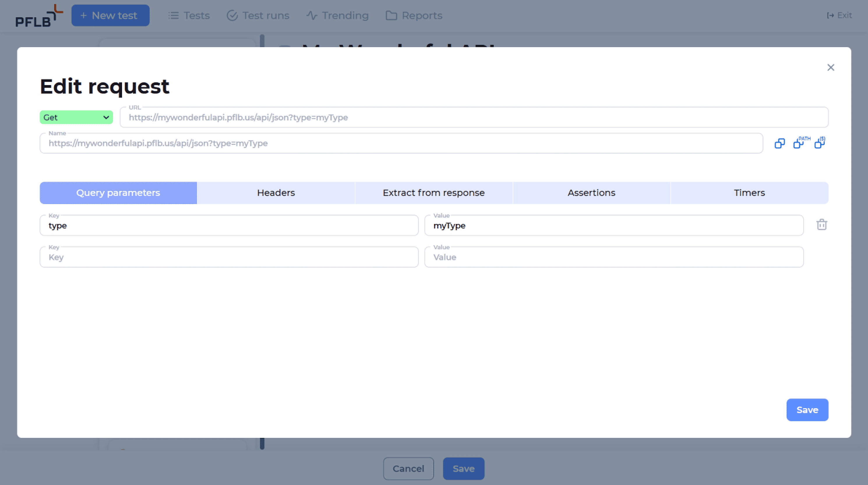The image size is (868, 485).
Task: Open Test runs in the top navigation
Action: [258, 15]
